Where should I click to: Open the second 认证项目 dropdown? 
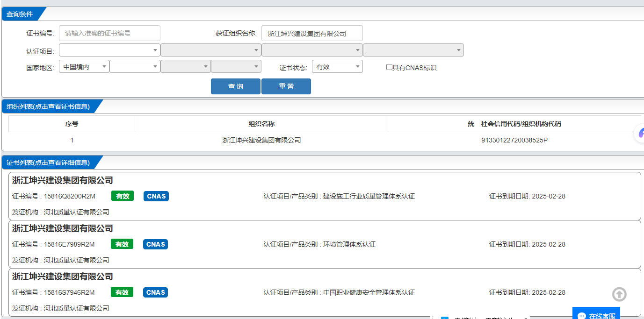211,50
